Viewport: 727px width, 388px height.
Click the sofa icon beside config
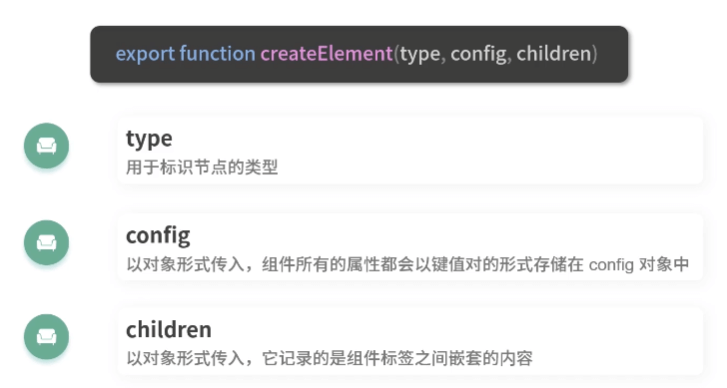(x=46, y=242)
